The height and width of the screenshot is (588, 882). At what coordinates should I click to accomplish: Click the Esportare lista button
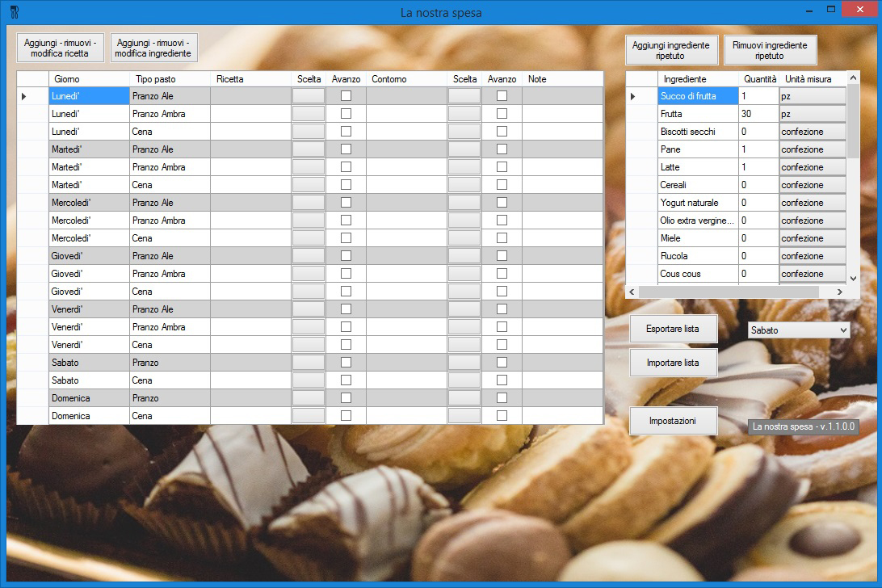[673, 330]
